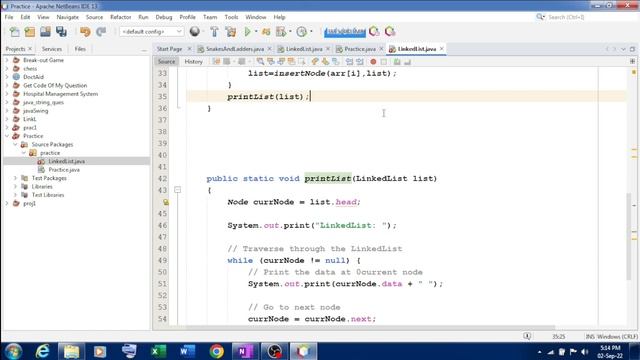Click the globe browser icon in toolbar
This screenshot has width=640, height=360.
(x=195, y=31)
